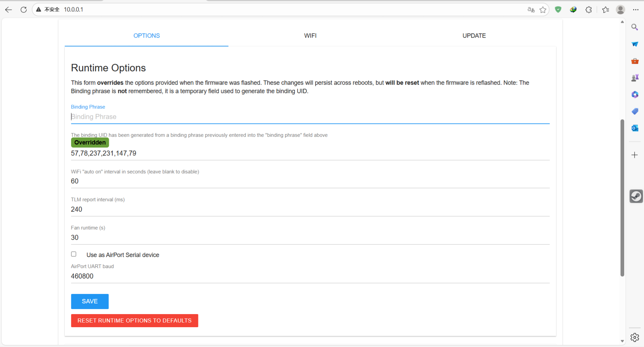644x347 pixels.
Task: Click the page vertical scrollbar thumb
Action: pyautogui.click(x=622, y=198)
